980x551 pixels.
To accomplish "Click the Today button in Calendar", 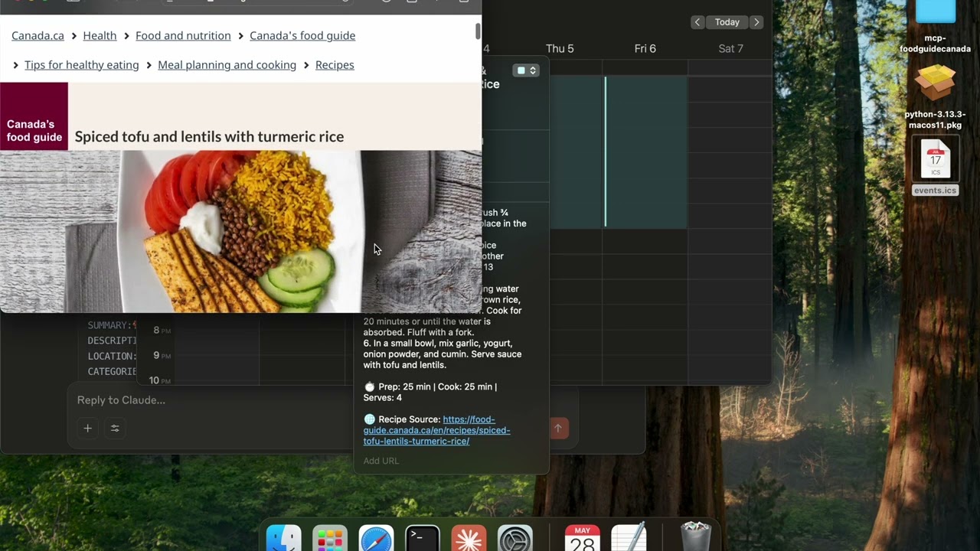I will tap(727, 22).
